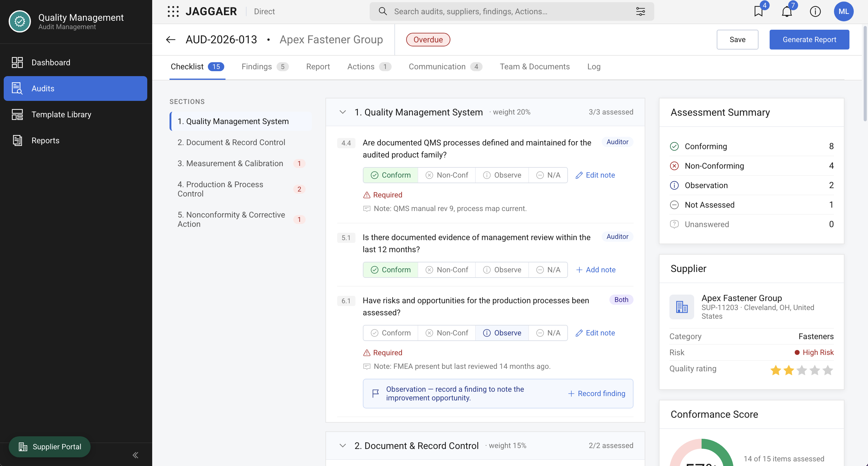Click the fourth quality rating star
The width and height of the screenshot is (868, 466).
pyautogui.click(x=814, y=371)
